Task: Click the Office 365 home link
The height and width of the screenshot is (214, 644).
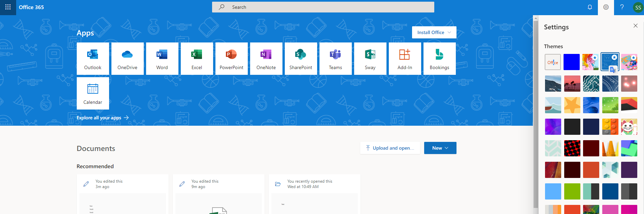Action: click(x=31, y=7)
